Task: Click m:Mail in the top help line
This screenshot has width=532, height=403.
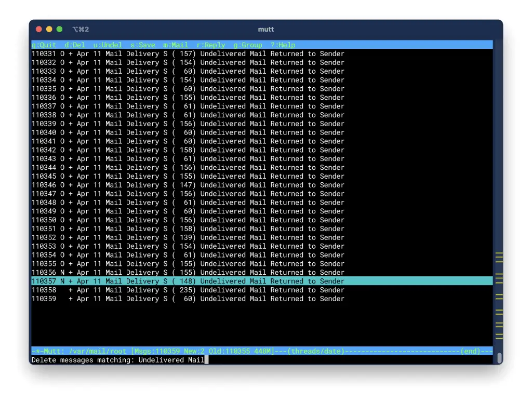Action: tap(176, 45)
